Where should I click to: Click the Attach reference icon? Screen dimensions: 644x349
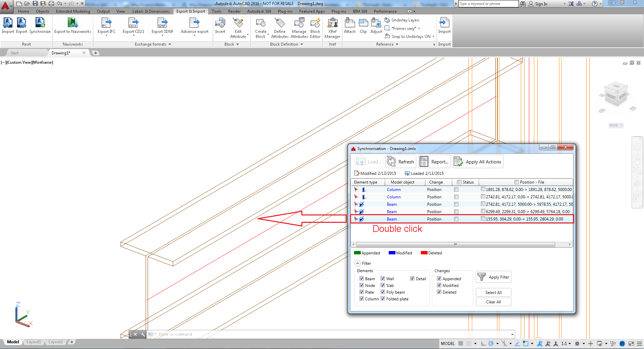tap(350, 23)
